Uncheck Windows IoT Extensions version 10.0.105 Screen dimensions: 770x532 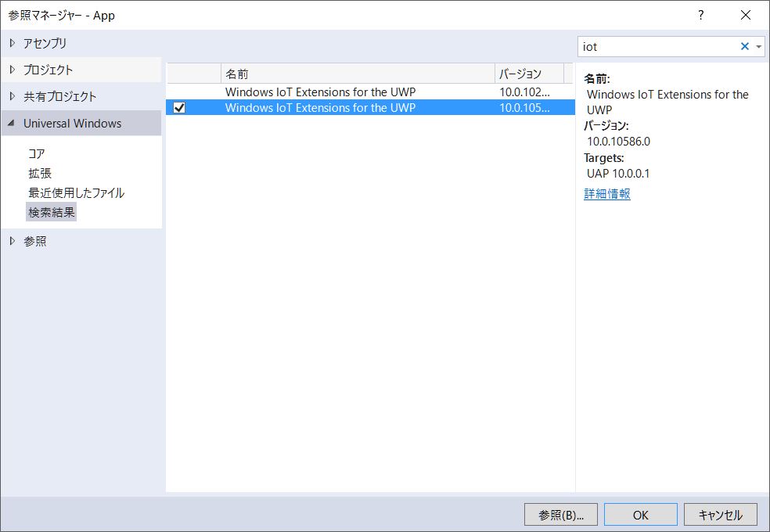point(179,107)
